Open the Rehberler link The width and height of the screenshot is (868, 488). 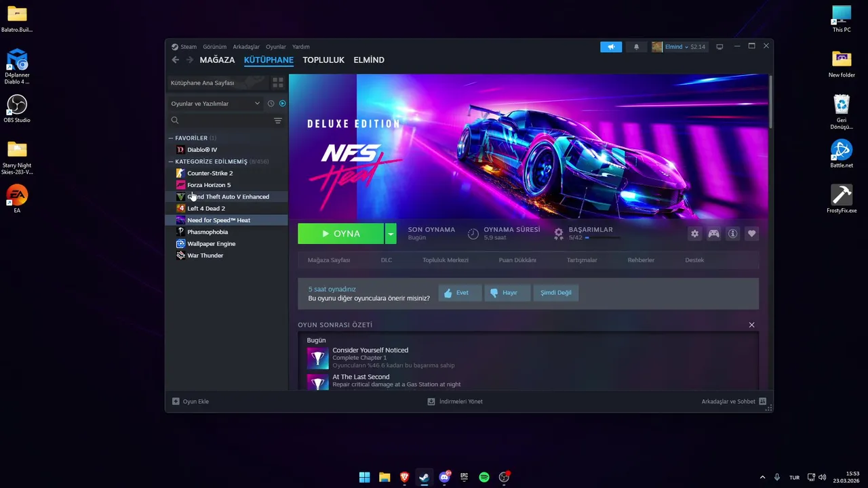click(x=641, y=260)
